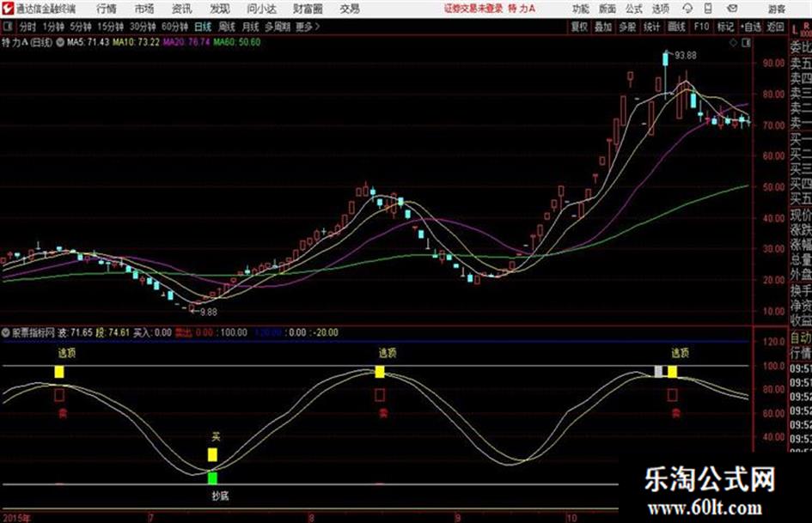Click the 叠加 overlay button
This screenshot has height=523, width=812.
tap(603, 27)
